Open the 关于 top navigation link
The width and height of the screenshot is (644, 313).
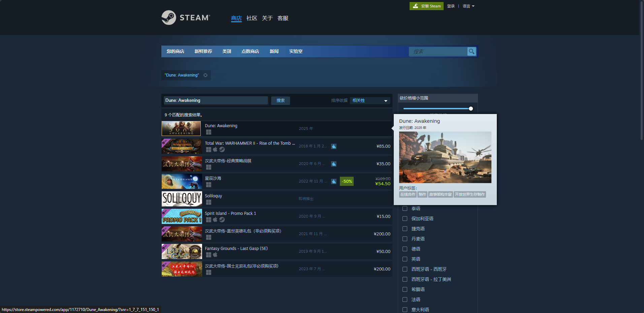[267, 18]
